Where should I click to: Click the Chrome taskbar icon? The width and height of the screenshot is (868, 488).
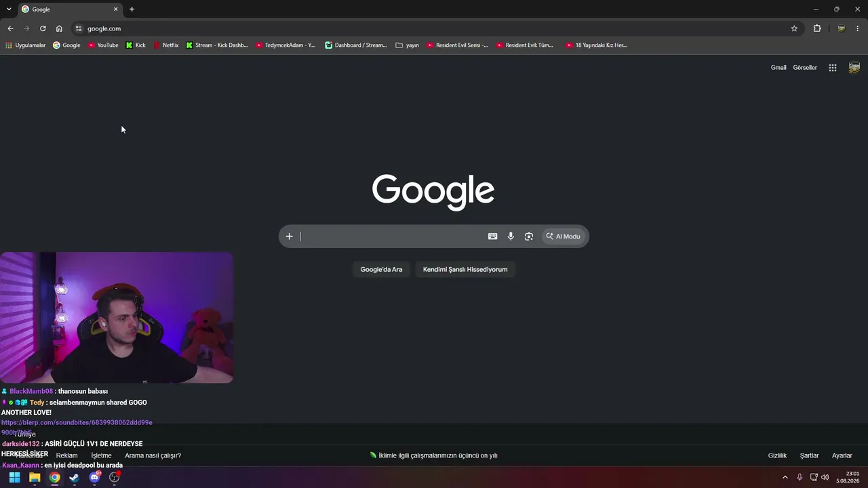tap(54, 477)
